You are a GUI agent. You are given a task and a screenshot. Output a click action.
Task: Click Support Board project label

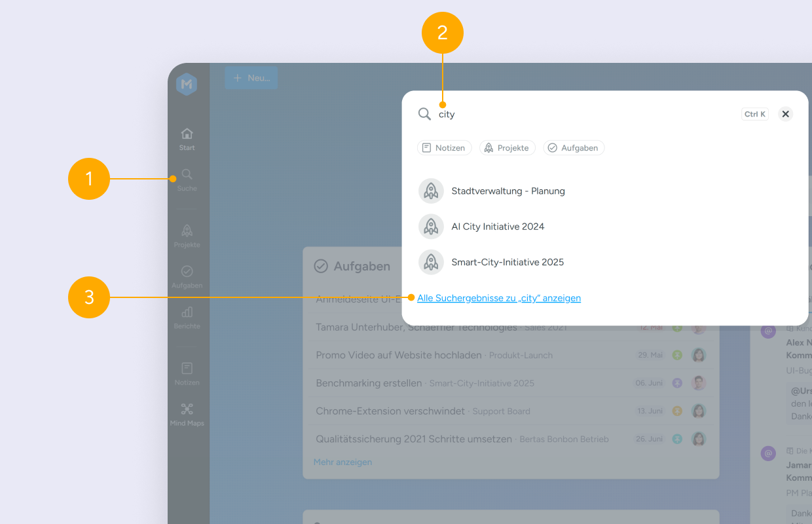501,411
